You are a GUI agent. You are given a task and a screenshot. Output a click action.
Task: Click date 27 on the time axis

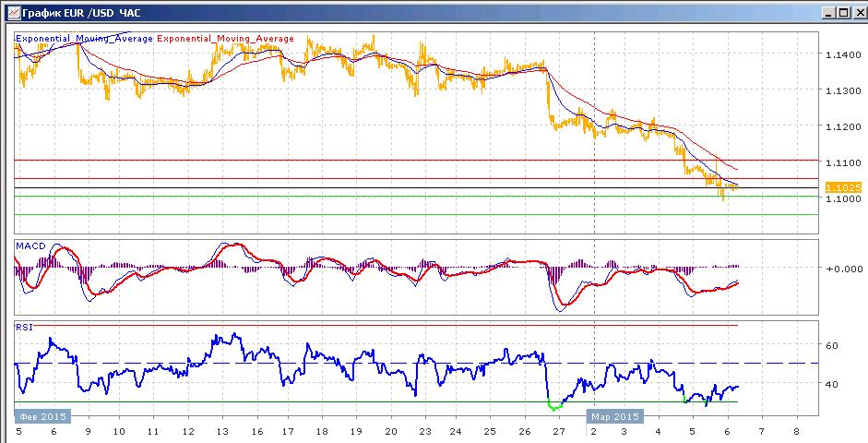[559, 431]
